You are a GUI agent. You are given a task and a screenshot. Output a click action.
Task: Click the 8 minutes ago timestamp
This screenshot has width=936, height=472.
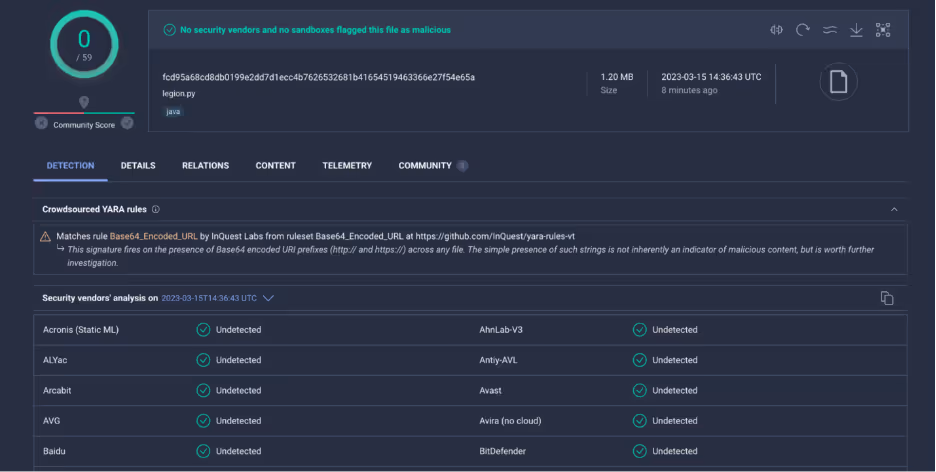point(689,91)
